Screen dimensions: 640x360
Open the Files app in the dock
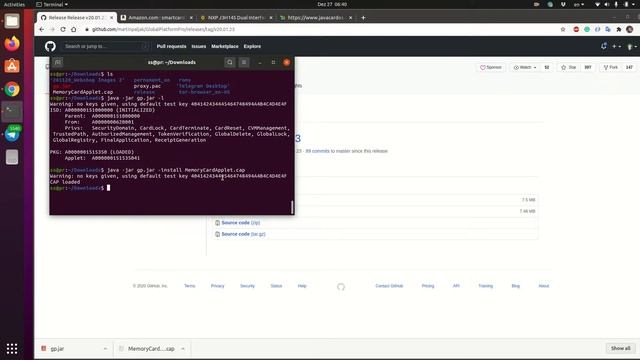(x=12, y=21)
